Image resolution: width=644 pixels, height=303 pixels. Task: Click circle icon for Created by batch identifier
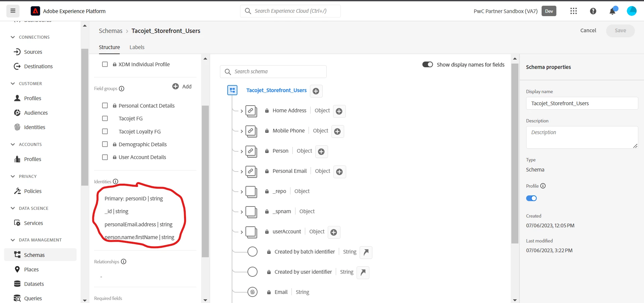252,252
